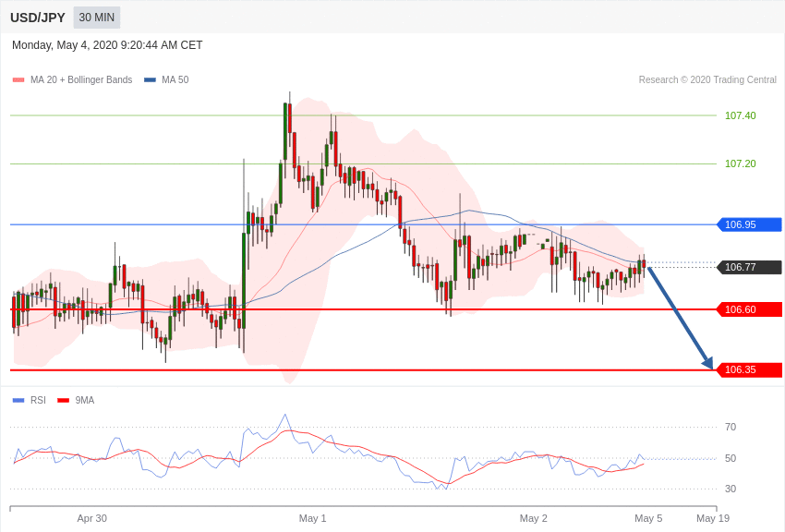Click the black 106.77 current price tag
This screenshot has width=785, height=532.
tap(750, 267)
